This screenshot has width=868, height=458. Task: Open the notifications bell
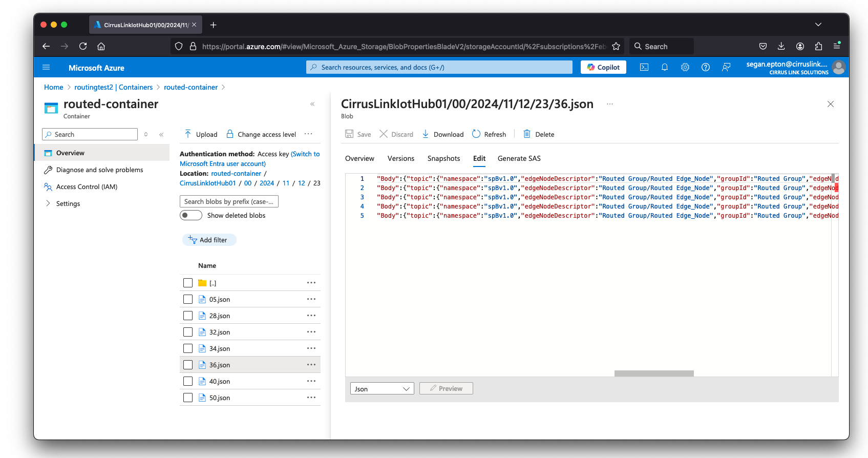[x=665, y=68]
